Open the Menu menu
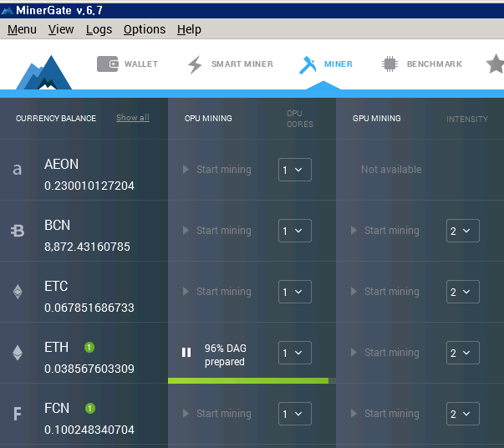Screen dimensions: 504x448 pyautogui.click(x=22, y=29)
